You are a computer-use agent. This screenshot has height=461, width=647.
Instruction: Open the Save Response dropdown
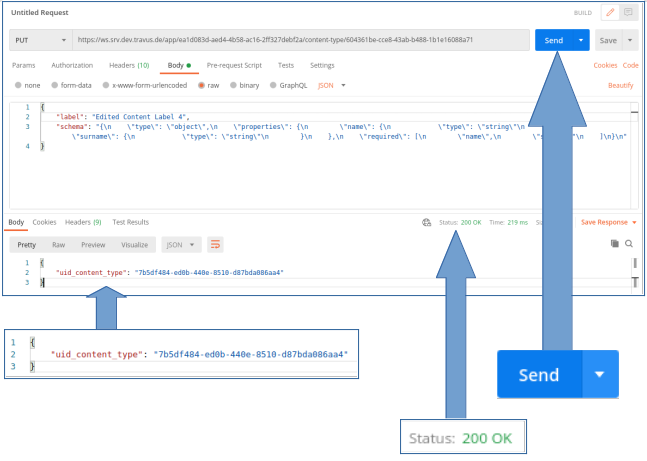pyautogui.click(x=608, y=222)
